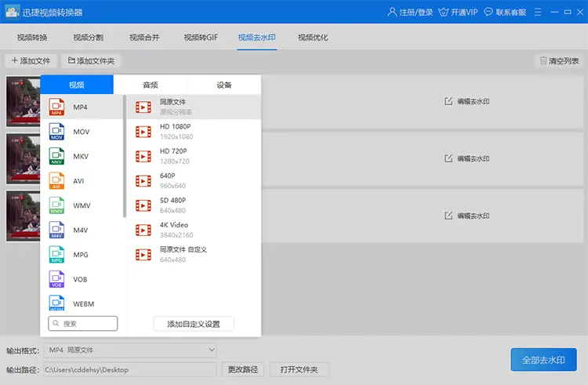Switch to the 视频转GIF tab
This screenshot has width=588, height=385.
pos(201,37)
